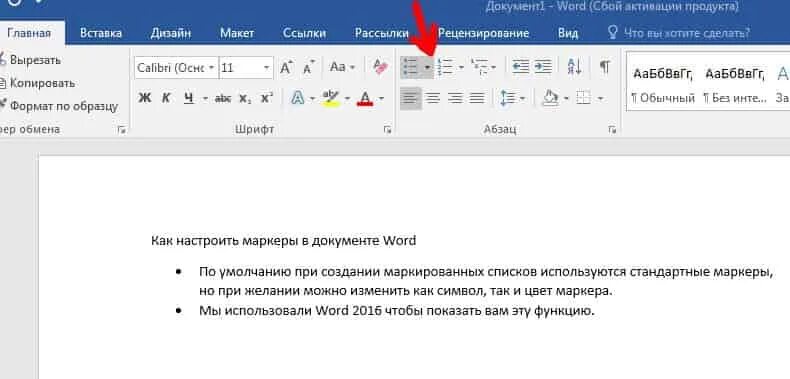Open the bullet library dropdown arrow

point(428,67)
